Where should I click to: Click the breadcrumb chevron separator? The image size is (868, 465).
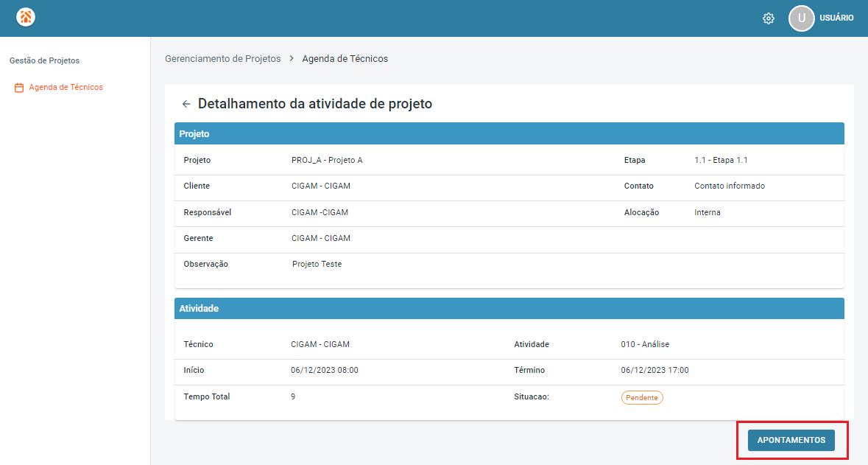[292, 58]
